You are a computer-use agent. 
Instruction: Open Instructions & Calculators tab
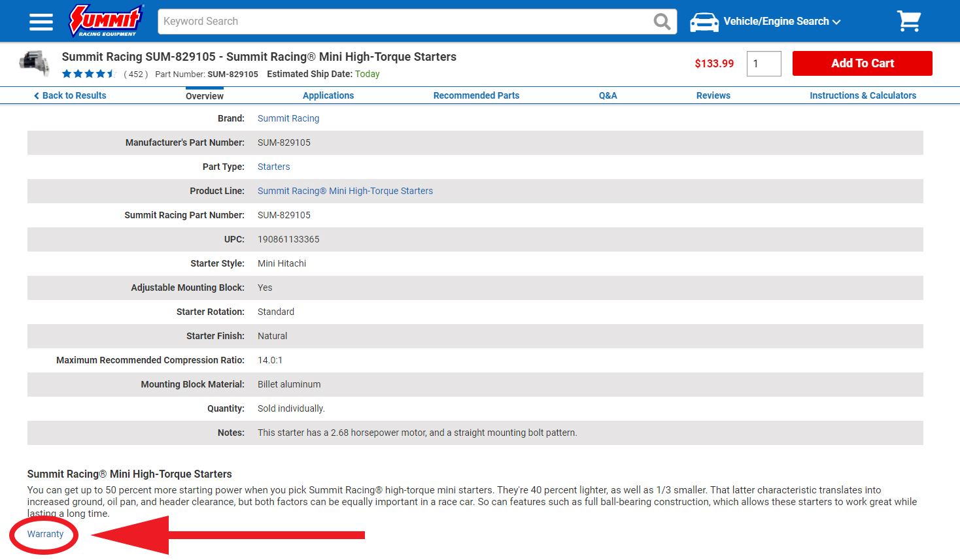pos(863,95)
